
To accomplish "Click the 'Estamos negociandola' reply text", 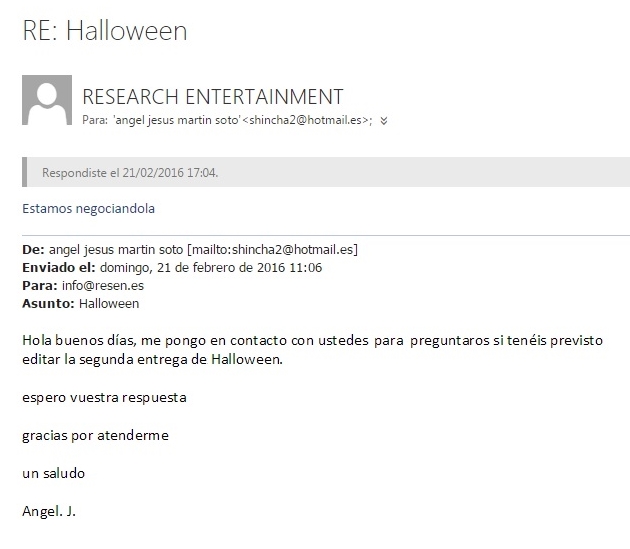I will click(88, 209).
